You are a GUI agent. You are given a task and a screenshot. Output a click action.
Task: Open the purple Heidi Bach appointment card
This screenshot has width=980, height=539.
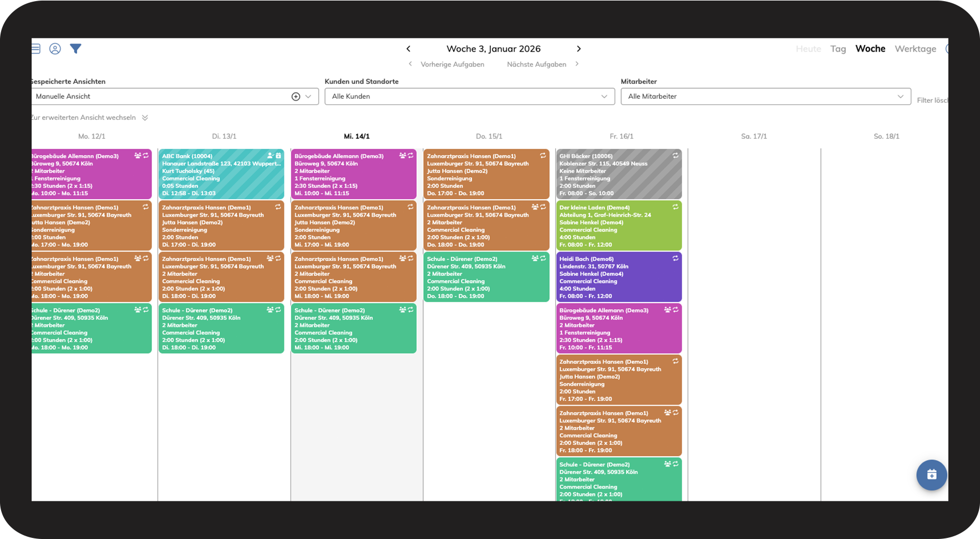click(618, 277)
